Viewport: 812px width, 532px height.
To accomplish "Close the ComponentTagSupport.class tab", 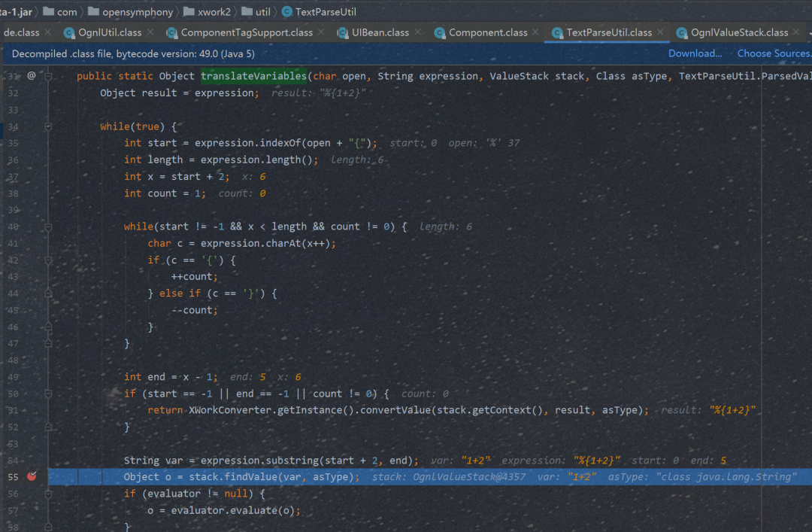I will (321, 32).
